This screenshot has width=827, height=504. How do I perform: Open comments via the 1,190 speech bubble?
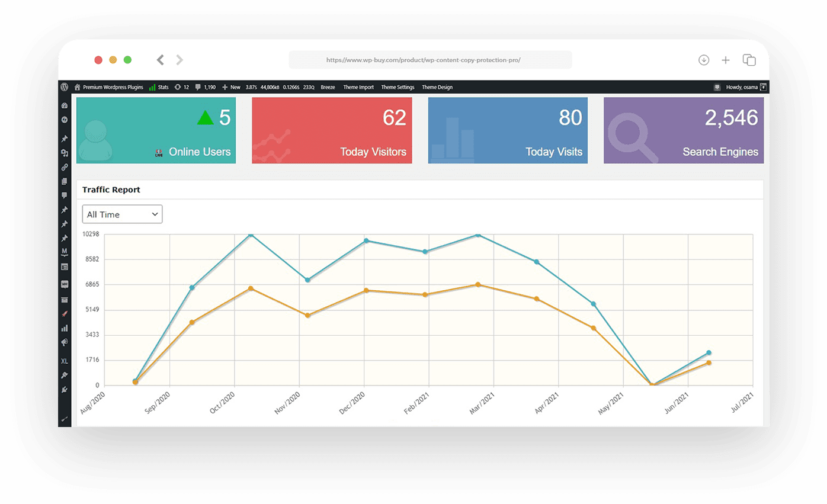(204, 87)
